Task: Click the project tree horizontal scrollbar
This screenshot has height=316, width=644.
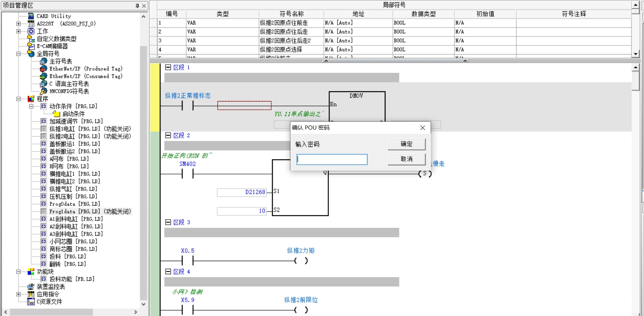Action: [51, 312]
